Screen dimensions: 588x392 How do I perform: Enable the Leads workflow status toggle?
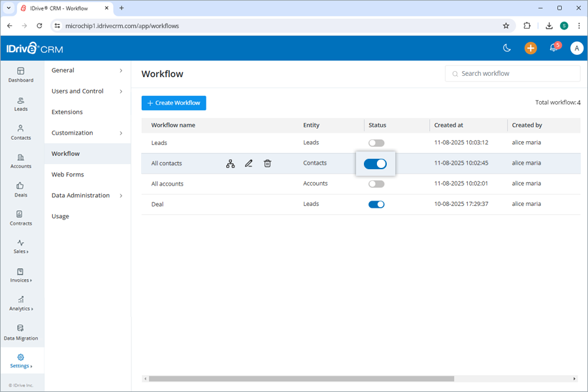coord(376,142)
